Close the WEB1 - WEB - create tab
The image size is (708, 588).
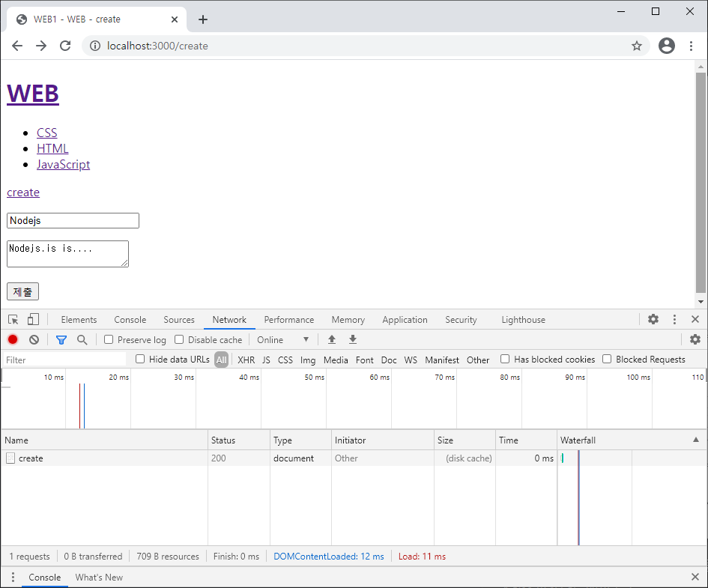pos(175,19)
